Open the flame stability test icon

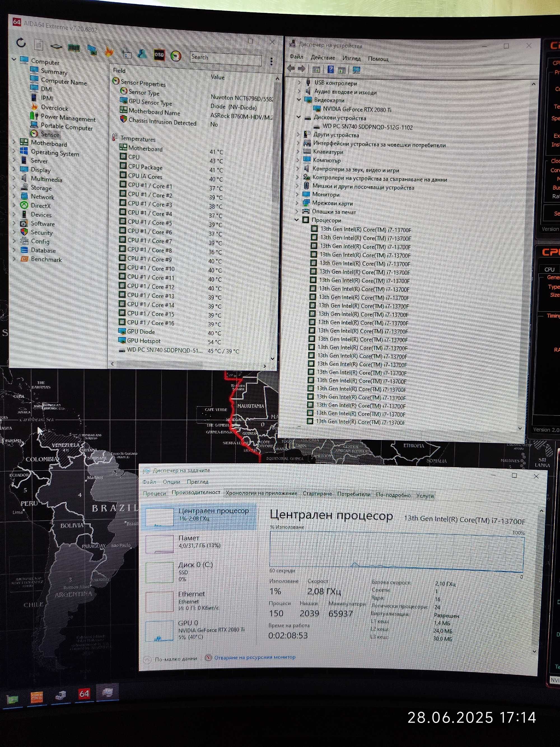109,51
